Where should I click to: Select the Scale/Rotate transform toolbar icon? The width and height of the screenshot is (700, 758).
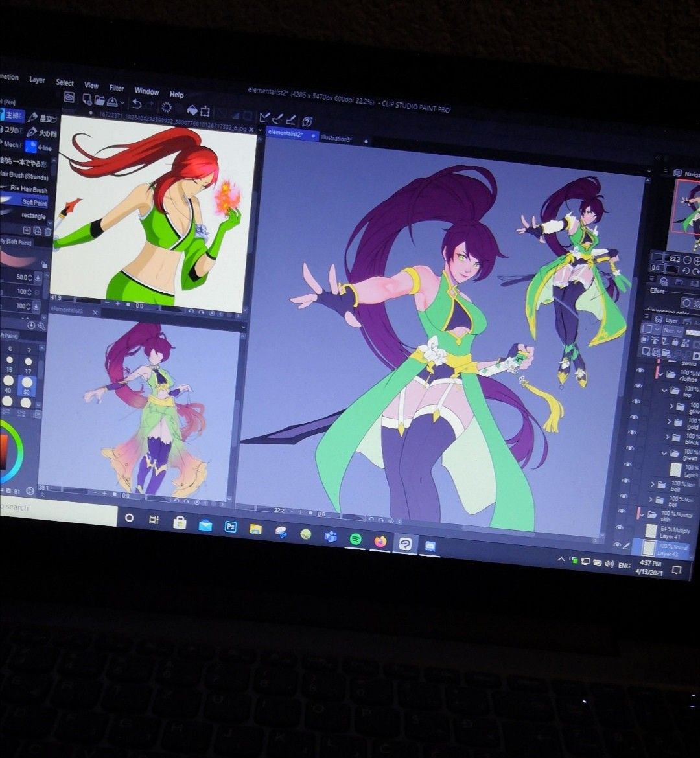tap(205, 111)
